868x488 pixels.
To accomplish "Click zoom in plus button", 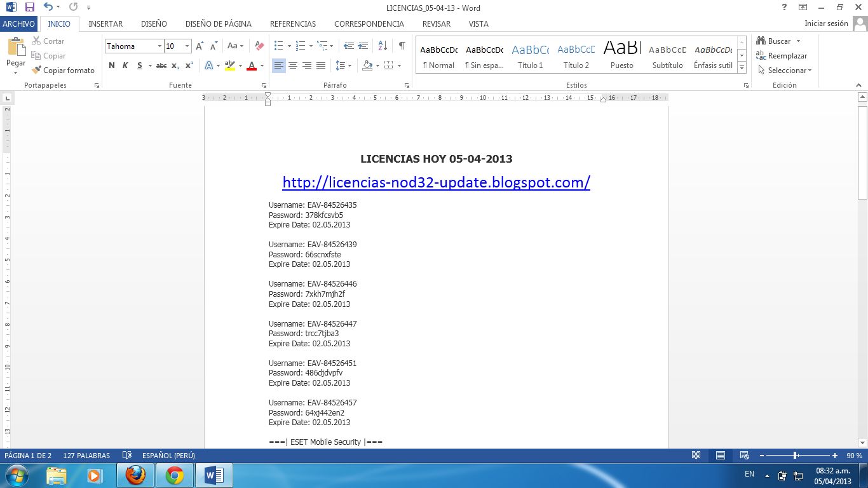I will pyautogui.click(x=835, y=456).
